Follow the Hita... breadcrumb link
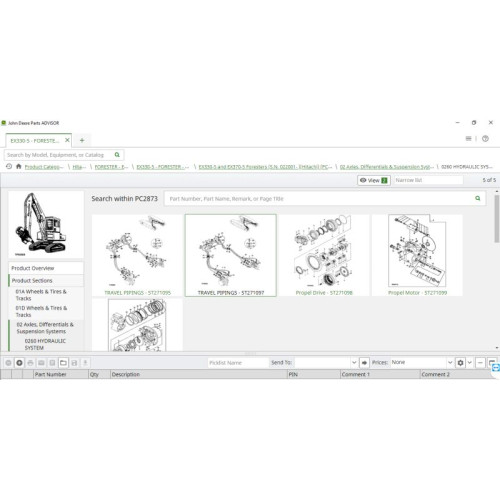 (79, 167)
